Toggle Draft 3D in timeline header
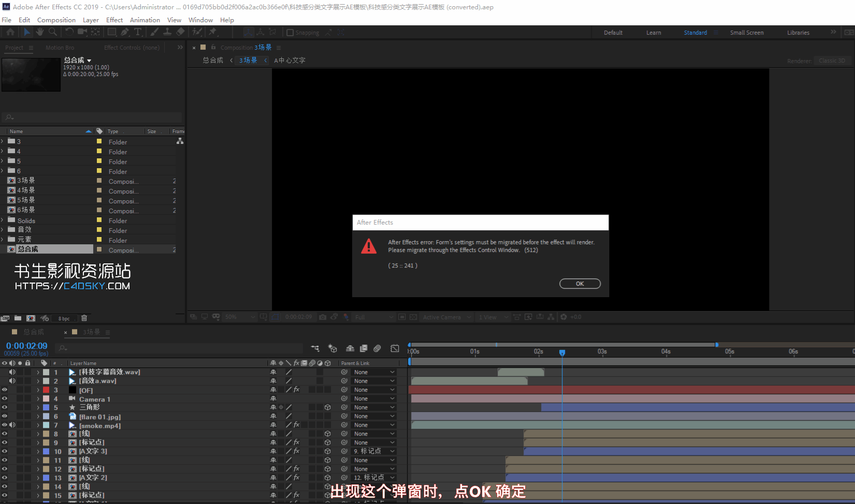 [332, 348]
